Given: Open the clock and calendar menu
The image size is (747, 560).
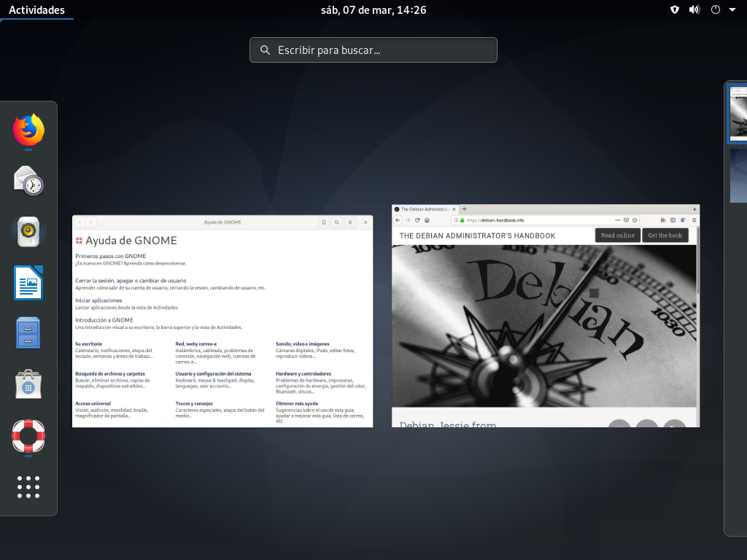Looking at the screenshot, I should coord(373,10).
